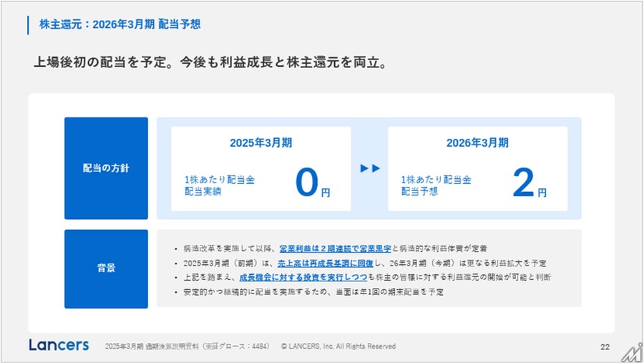The width and height of the screenshot is (644, 363).
Task: Click the 背景 blue box
Action: click(106, 269)
